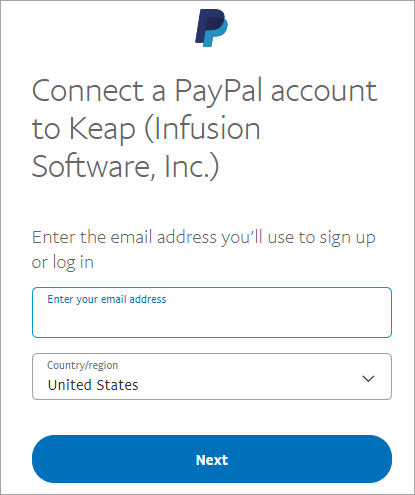Click the chevron arrow beside United States
The image size is (415, 495).
tap(368, 379)
